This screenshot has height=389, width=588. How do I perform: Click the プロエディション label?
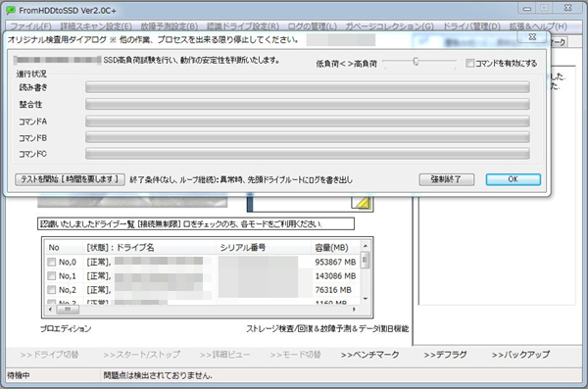point(66,328)
